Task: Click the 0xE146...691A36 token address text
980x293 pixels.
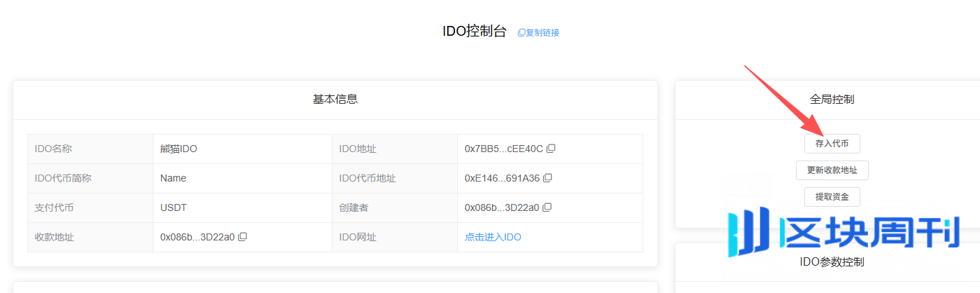Action: point(502,178)
